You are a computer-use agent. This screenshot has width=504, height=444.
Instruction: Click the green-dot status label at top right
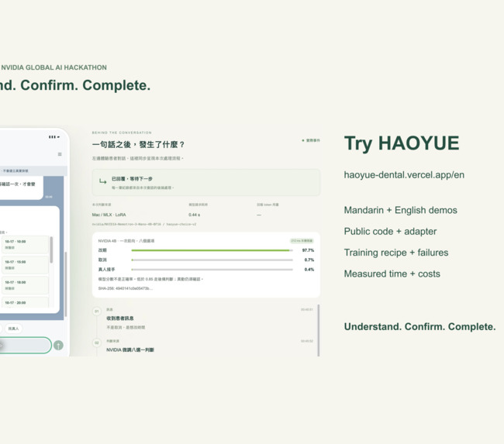(311, 140)
